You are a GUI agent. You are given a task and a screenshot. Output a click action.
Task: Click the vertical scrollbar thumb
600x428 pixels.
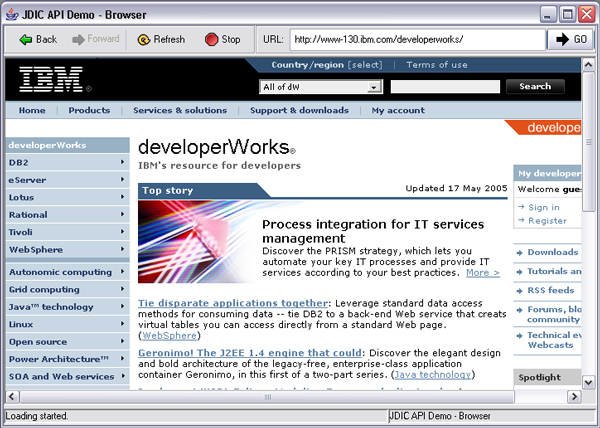588,141
